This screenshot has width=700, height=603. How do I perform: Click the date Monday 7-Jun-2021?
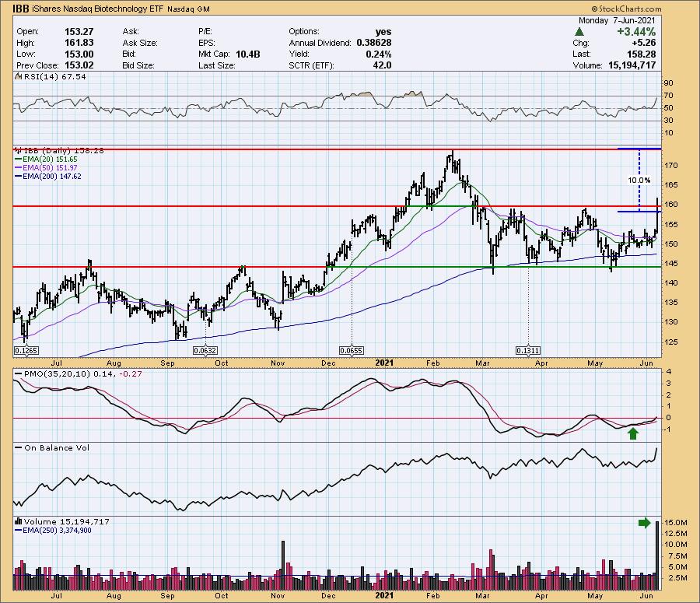617,20
